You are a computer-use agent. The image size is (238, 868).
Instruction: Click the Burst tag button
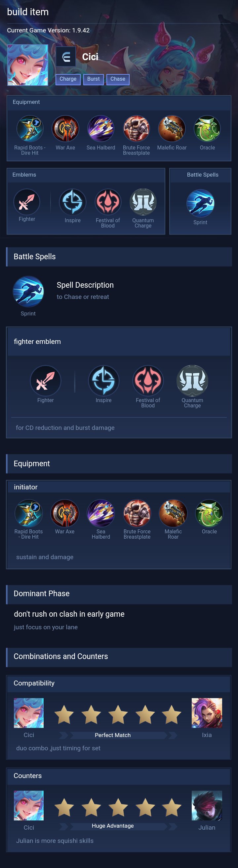click(93, 79)
